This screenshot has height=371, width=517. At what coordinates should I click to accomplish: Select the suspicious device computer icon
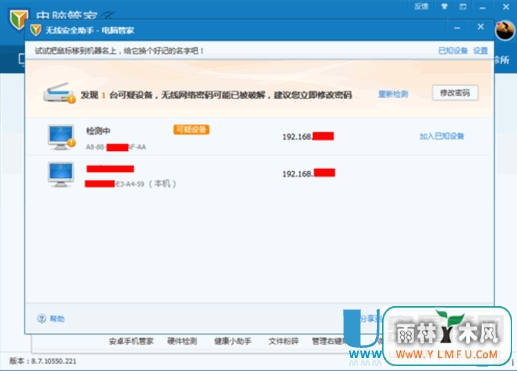pos(61,137)
